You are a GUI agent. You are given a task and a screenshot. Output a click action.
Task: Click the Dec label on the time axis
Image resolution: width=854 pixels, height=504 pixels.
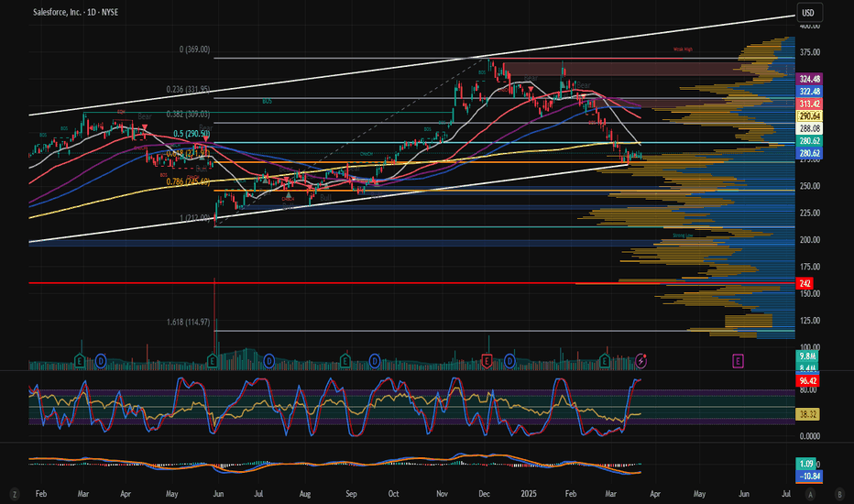point(484,494)
